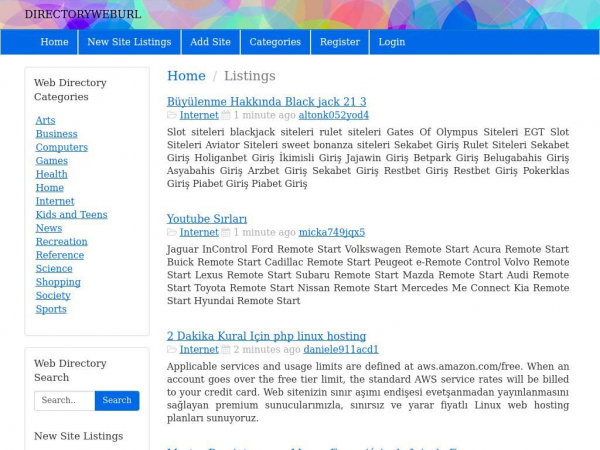Open the Recreation category

point(62,241)
